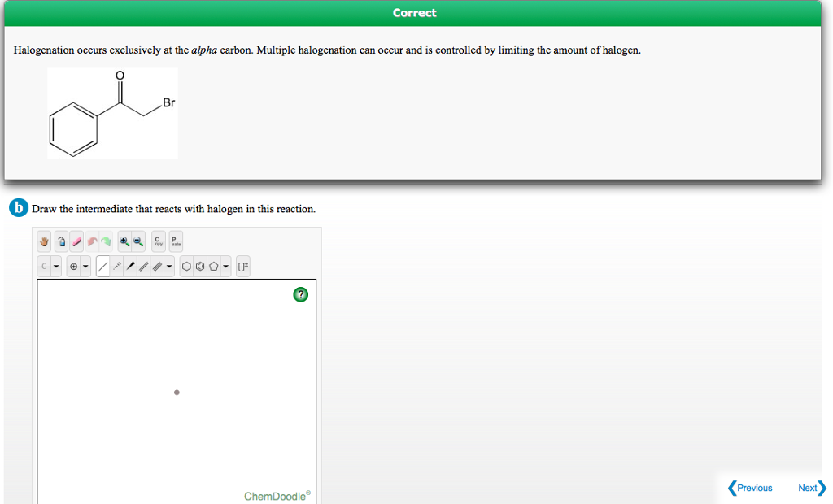Viewport: 833px width, 504px height.
Task: Click the undo arrow icon
Action: point(92,241)
